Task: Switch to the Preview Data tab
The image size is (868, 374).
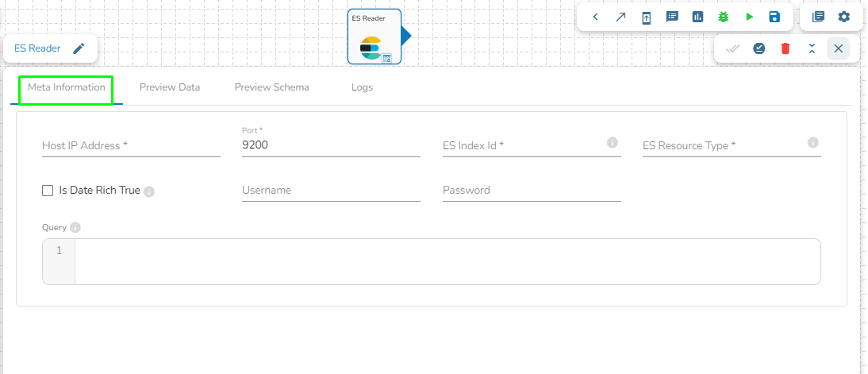Action: [170, 87]
